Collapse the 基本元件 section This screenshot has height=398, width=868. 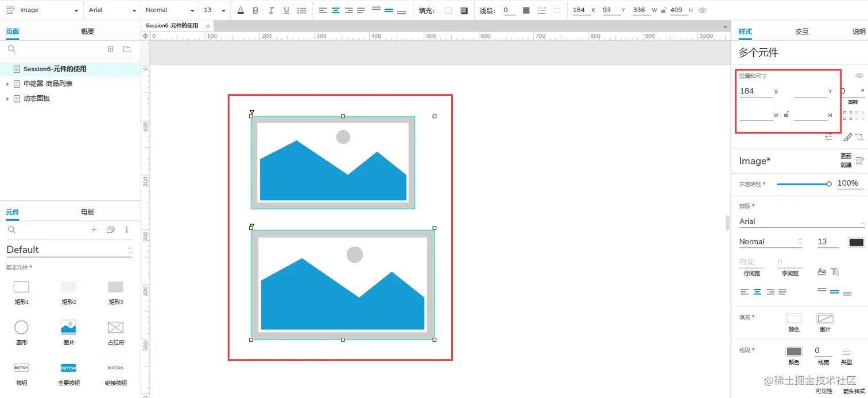[x=19, y=267]
